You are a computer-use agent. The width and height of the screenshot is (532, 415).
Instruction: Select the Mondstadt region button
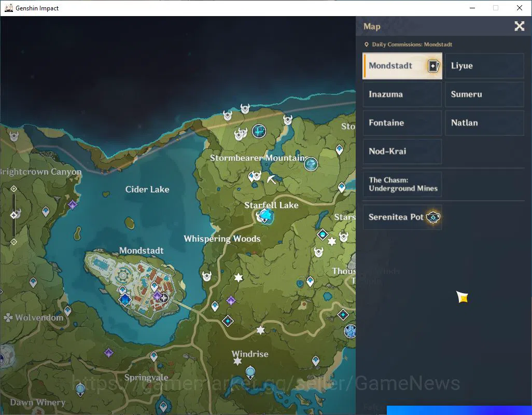coord(402,66)
